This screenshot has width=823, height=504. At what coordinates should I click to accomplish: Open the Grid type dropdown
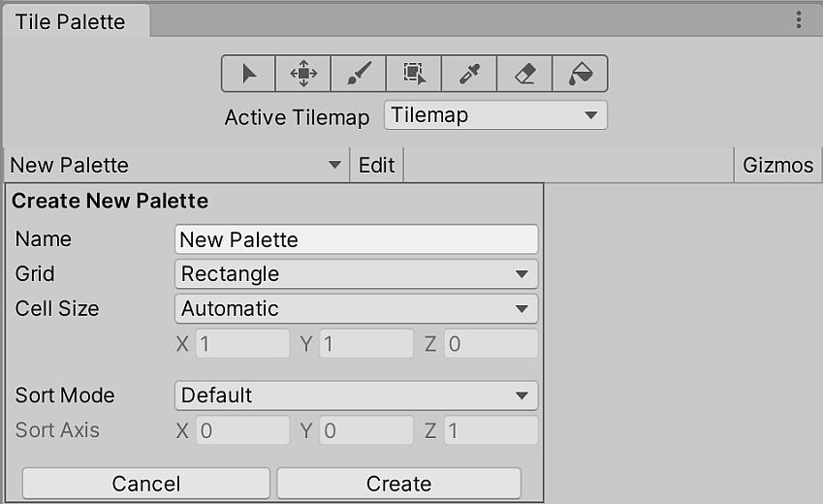356,274
